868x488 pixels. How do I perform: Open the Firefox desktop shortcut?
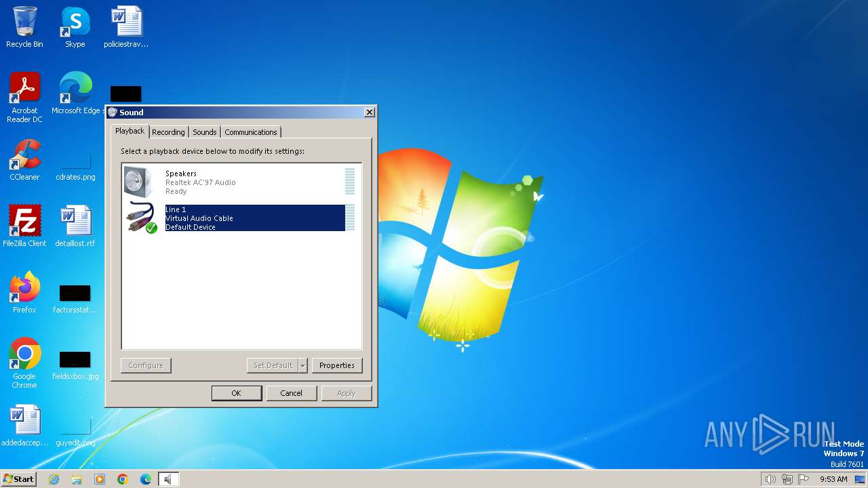(x=24, y=293)
